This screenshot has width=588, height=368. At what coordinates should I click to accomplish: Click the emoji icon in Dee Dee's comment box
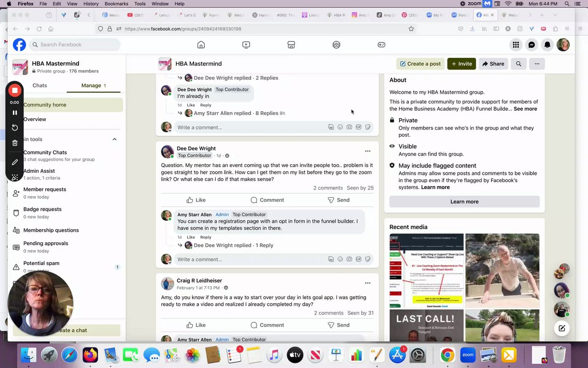(340, 259)
